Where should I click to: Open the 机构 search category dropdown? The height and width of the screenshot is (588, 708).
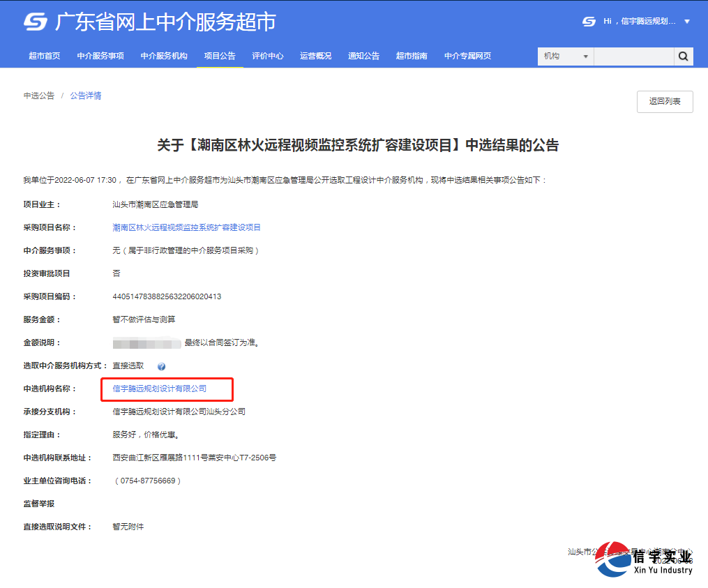pos(565,56)
